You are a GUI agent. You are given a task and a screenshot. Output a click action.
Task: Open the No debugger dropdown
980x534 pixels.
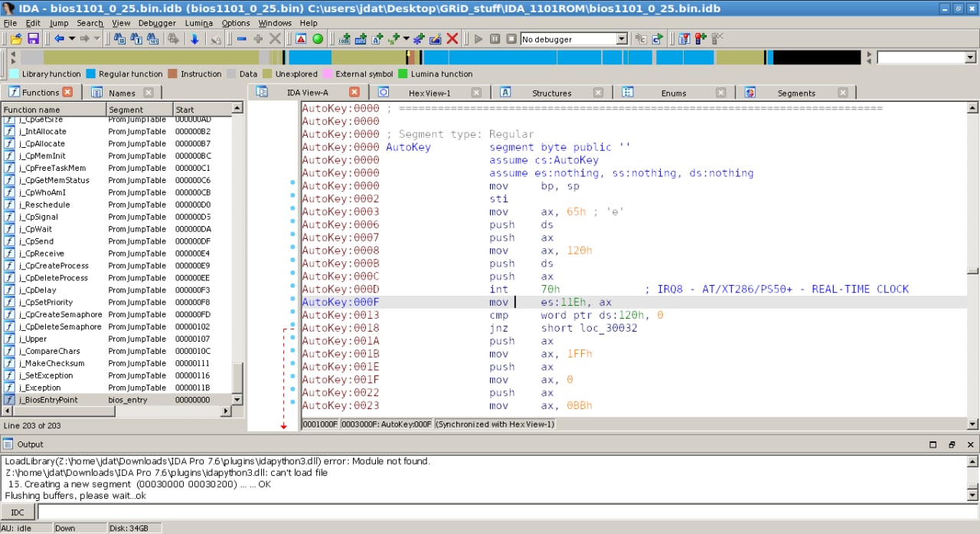621,39
